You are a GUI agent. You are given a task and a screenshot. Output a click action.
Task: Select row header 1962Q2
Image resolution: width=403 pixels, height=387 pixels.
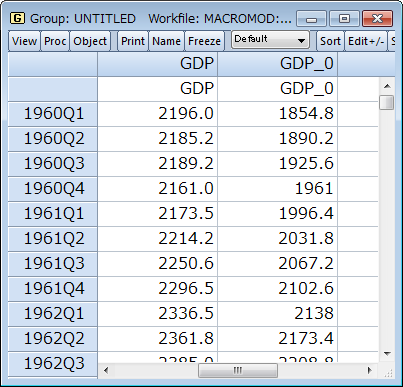click(53, 339)
